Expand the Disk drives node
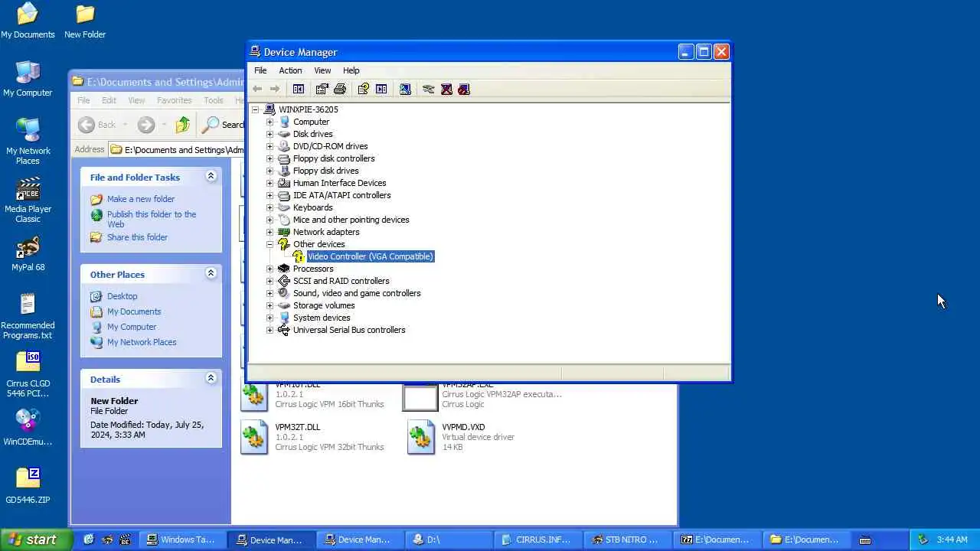This screenshot has height=551, width=980. pos(269,134)
